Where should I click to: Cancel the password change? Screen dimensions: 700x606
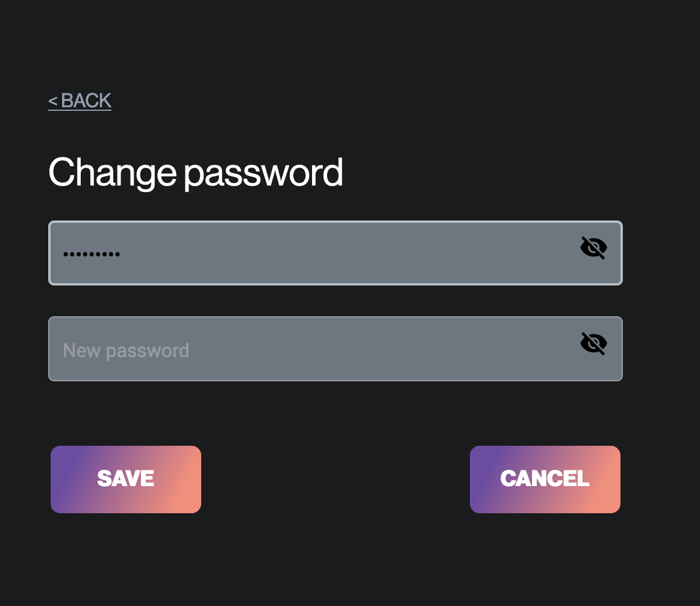(x=545, y=479)
